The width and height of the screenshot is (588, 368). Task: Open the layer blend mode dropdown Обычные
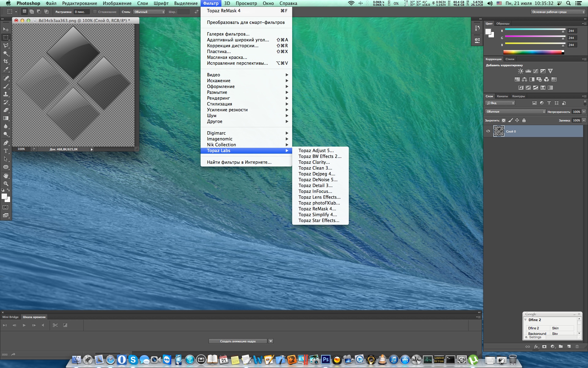(x=515, y=112)
